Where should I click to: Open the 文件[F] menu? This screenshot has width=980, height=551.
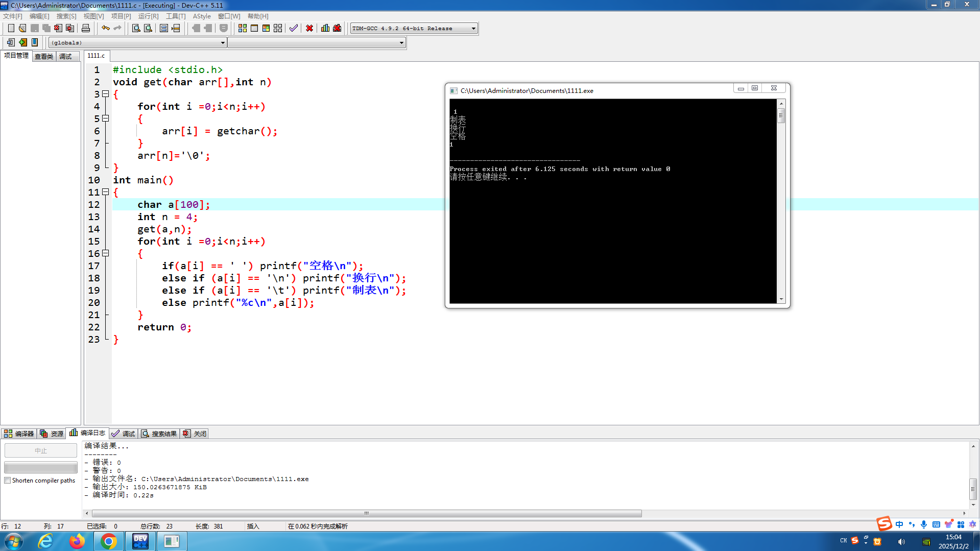click(x=13, y=16)
